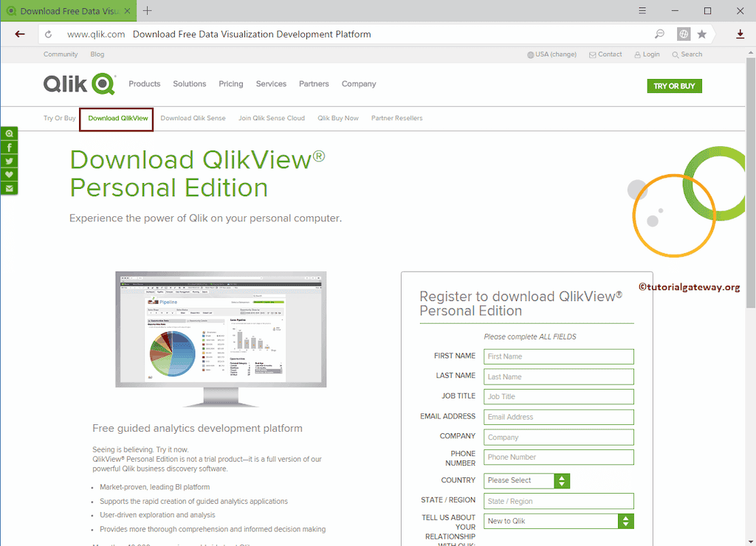The height and width of the screenshot is (546, 756).
Task: Click the magnifier icon in the address bar
Action: point(659,33)
